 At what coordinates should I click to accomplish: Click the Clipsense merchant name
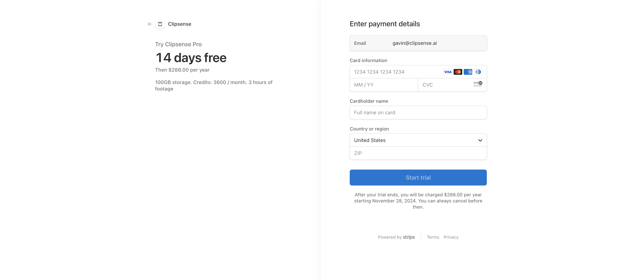[x=180, y=24]
